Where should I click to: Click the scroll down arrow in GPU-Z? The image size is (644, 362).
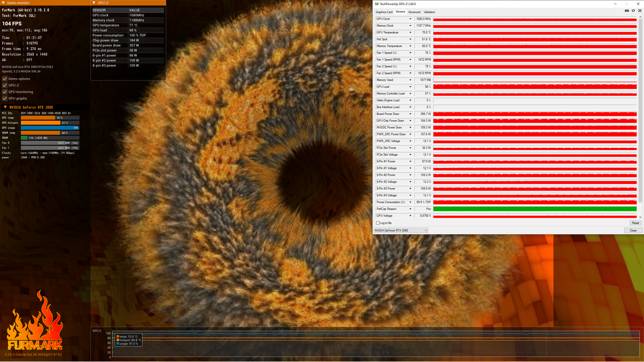(x=641, y=217)
